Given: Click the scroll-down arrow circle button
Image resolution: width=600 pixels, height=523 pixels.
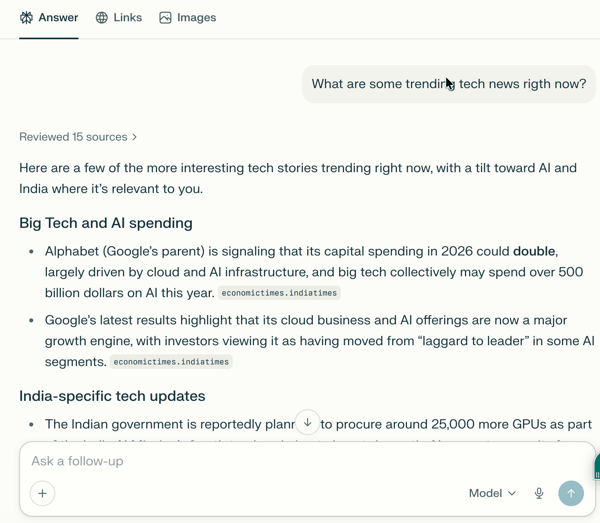Looking at the screenshot, I should [x=307, y=422].
